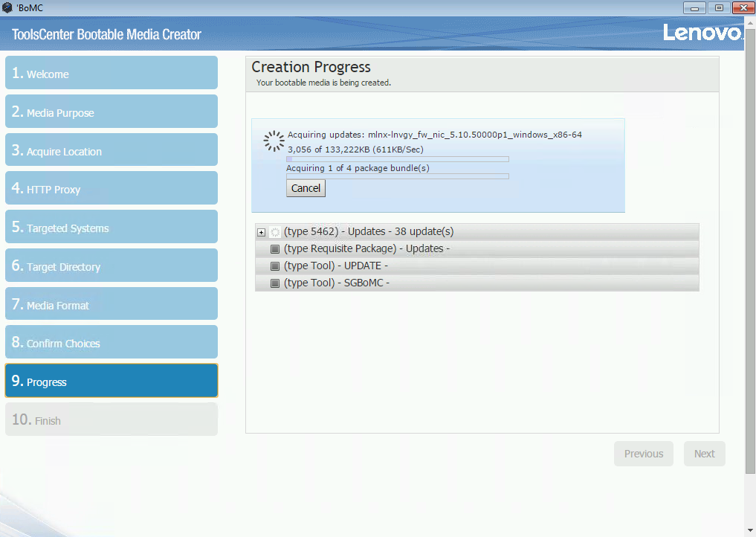Select the '(type Tool) - UPDATE -' row
The width and height of the screenshot is (756, 537).
click(x=476, y=266)
